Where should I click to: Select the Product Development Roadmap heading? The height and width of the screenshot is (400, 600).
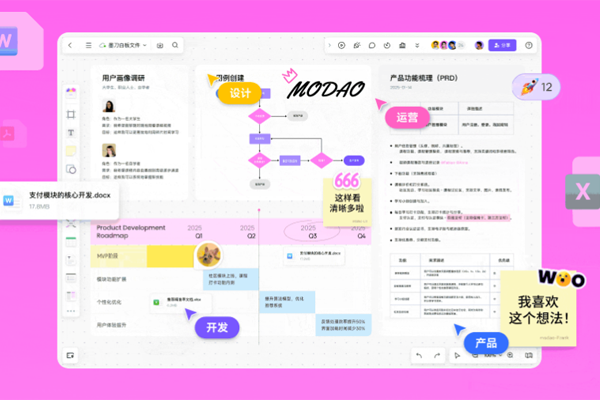coord(131,232)
